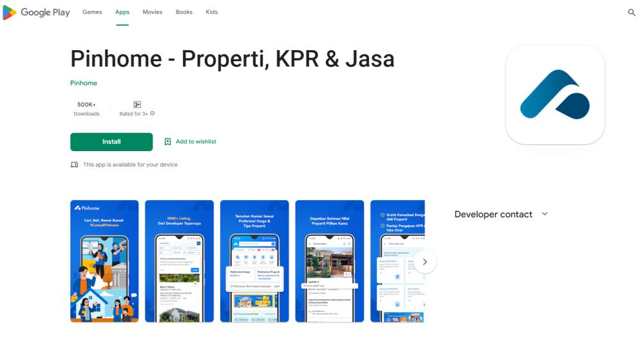Open the Temukan Hunian Sesuai screenshot

coord(254,261)
